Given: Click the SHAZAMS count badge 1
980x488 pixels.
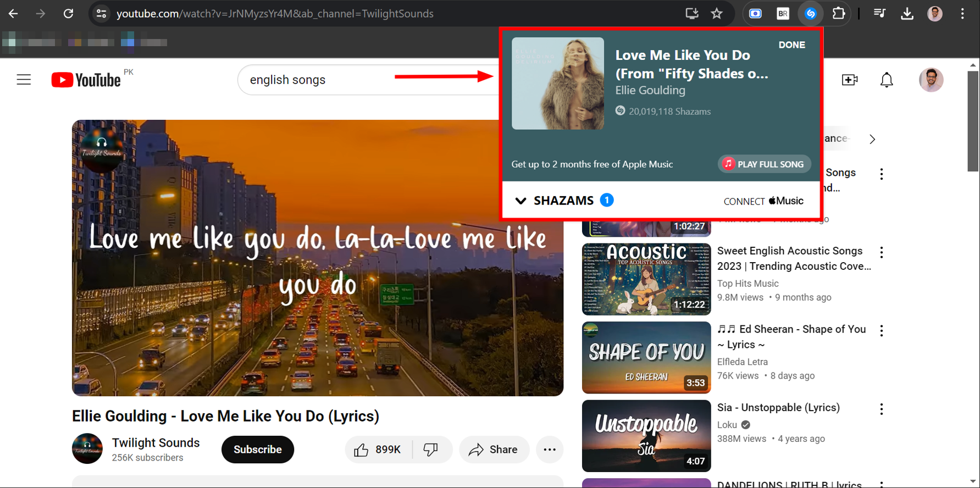Looking at the screenshot, I should (x=607, y=200).
